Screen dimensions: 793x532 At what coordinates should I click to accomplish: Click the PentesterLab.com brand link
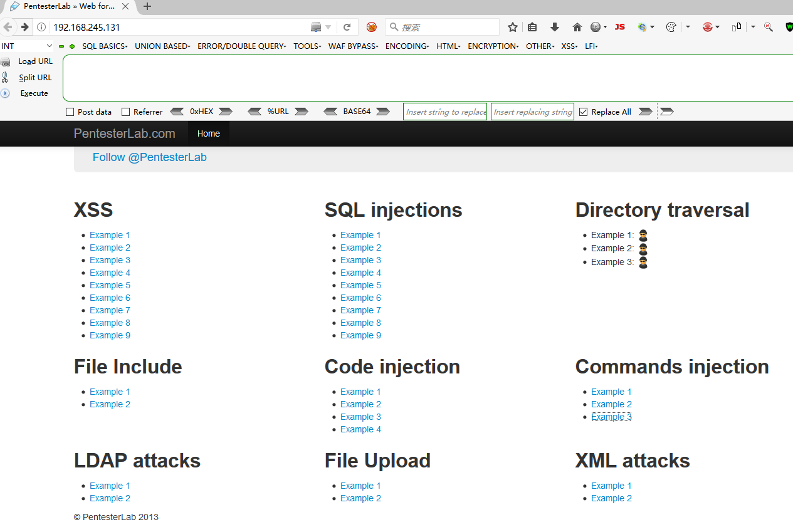pos(125,133)
